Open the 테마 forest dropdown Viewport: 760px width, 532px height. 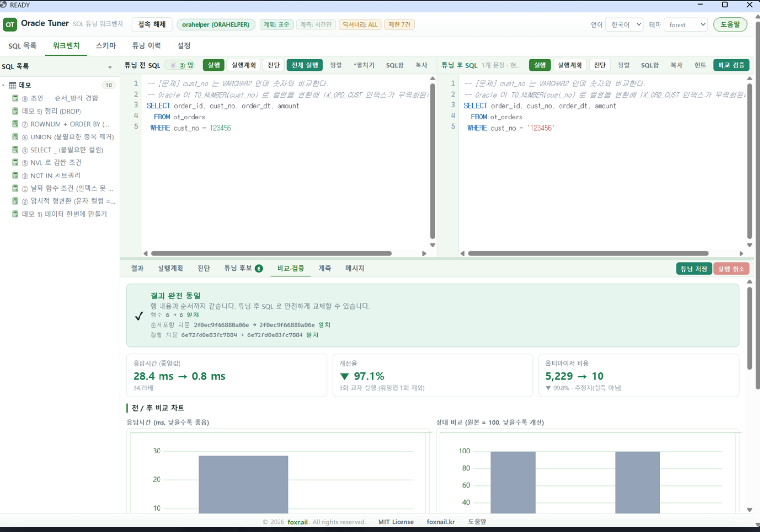point(686,25)
